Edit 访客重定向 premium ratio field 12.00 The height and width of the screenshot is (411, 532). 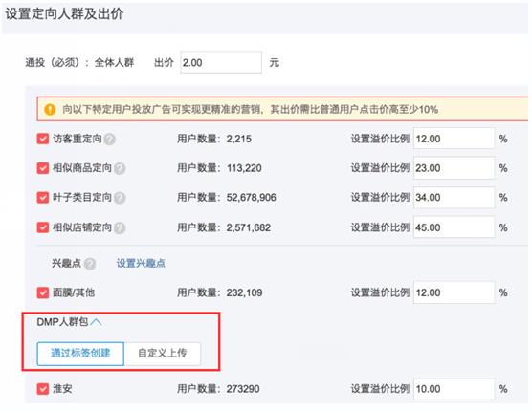454,139
